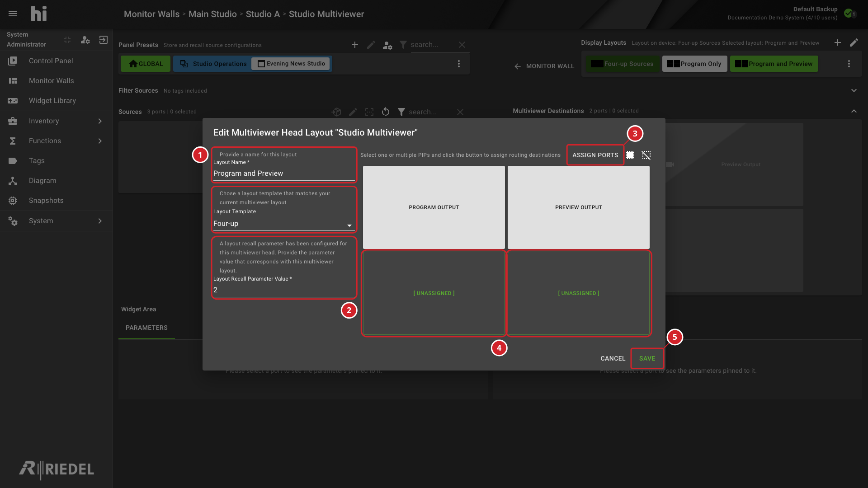Viewport: 868px width, 488px height.
Task: Open the display layouts three-dot menu
Action: pyautogui.click(x=849, y=64)
